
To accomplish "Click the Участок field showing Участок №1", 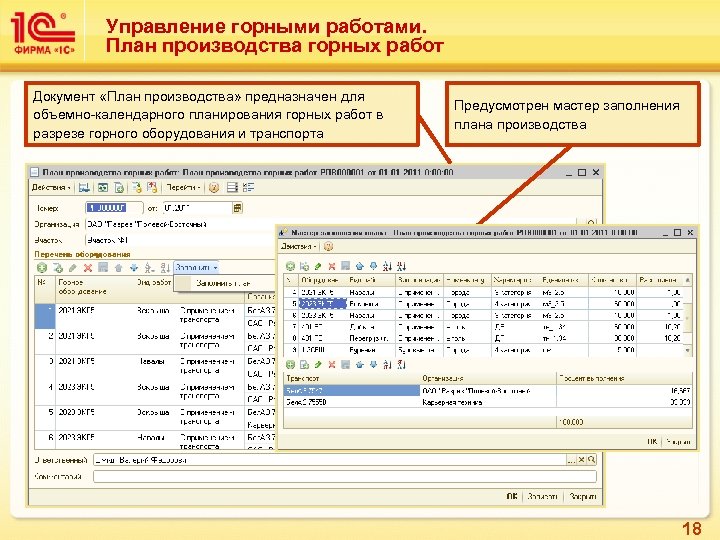I will [x=179, y=240].
